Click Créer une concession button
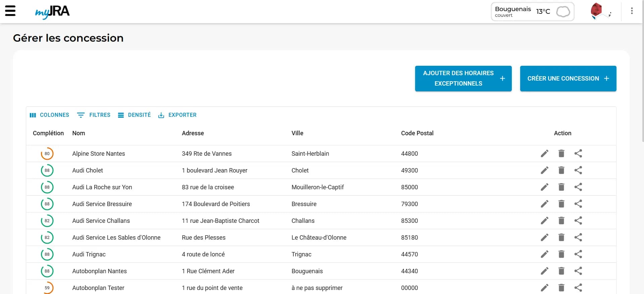644x294 pixels. point(568,79)
